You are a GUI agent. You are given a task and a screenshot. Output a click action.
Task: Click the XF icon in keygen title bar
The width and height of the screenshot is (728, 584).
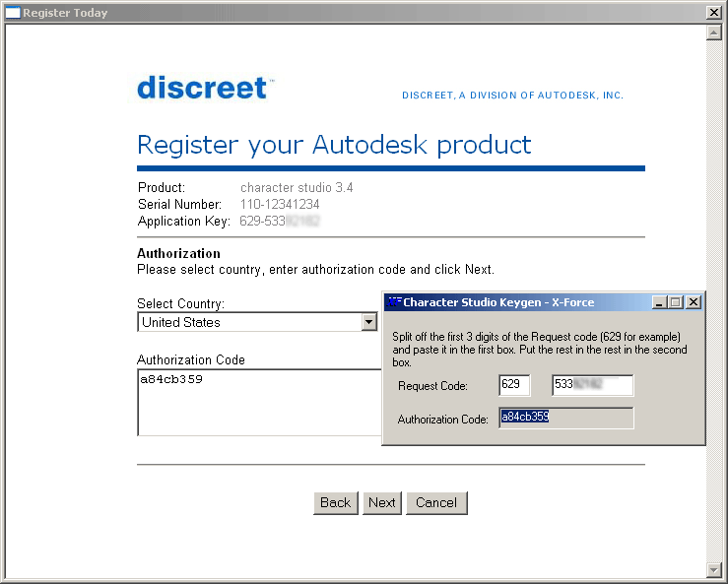click(394, 302)
